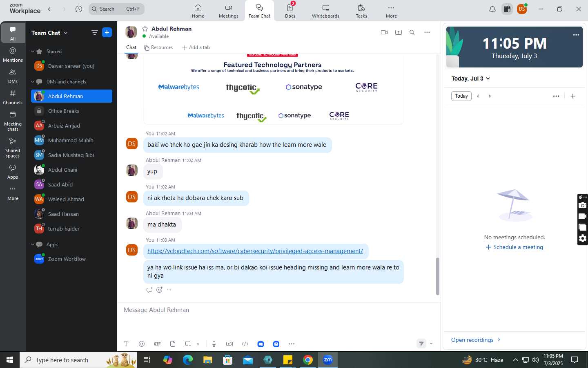588x368 pixels.
Task: Open Meeting chats in the sidebar
Action: tap(13, 121)
